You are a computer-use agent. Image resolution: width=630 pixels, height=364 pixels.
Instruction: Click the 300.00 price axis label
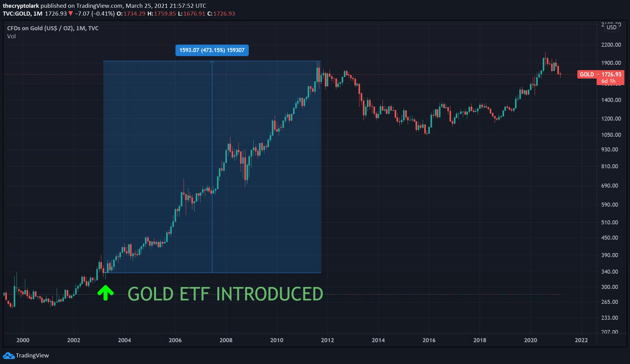point(609,287)
